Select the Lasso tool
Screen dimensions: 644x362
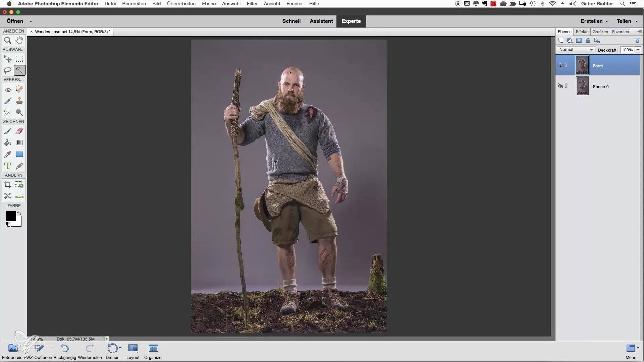[7, 70]
